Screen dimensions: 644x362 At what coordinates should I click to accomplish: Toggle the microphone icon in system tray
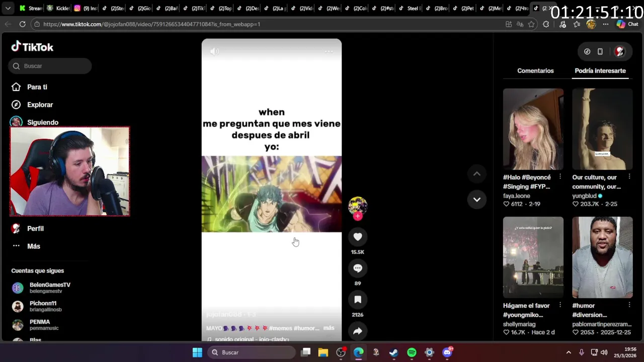click(x=582, y=352)
